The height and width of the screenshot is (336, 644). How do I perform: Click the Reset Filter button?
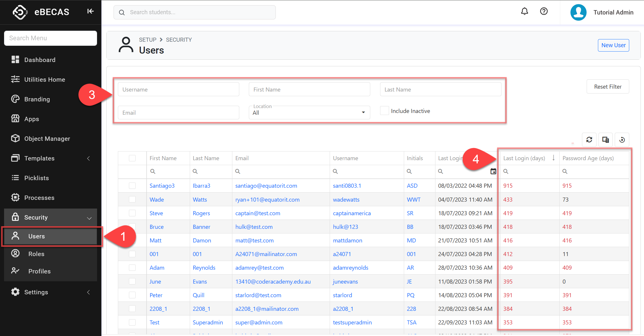(x=607, y=87)
